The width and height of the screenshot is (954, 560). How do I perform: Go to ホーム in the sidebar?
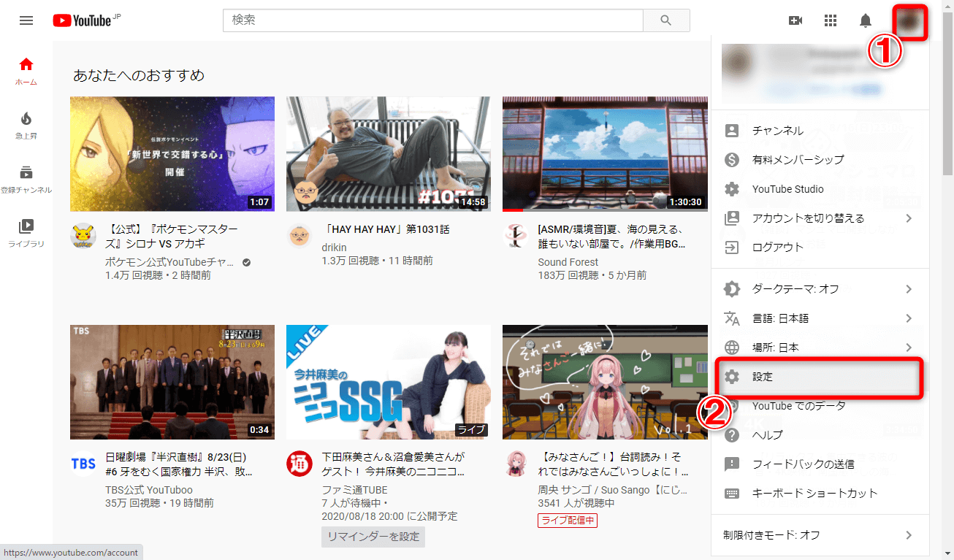coord(26,71)
